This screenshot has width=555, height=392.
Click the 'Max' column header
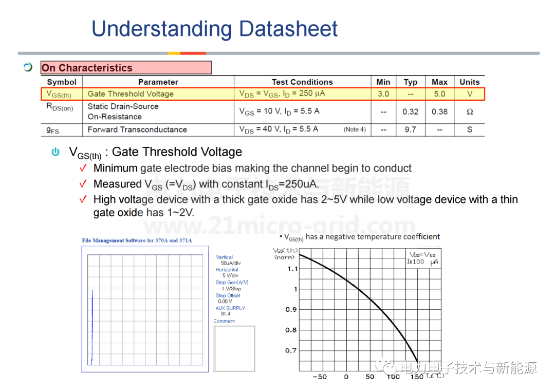(439, 82)
